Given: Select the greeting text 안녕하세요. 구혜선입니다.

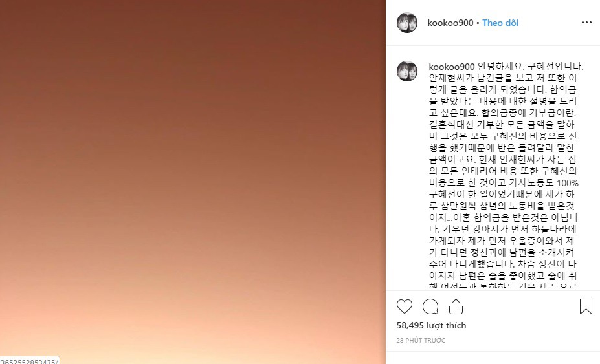Looking at the screenshot, I should [x=530, y=67].
